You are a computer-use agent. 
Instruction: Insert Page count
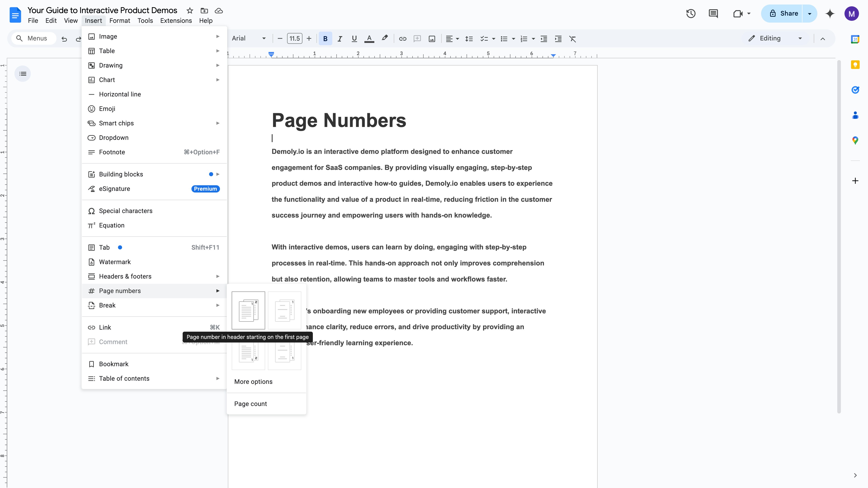pos(266,404)
